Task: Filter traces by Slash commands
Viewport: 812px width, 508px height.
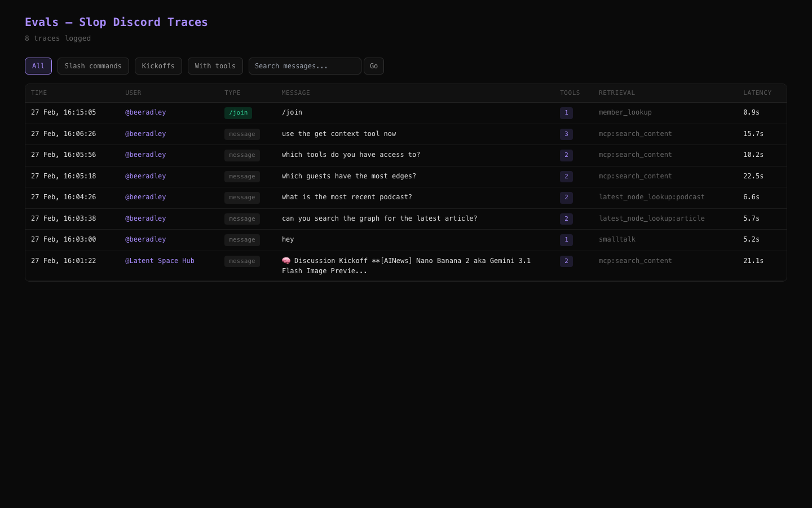Action: coord(93,66)
